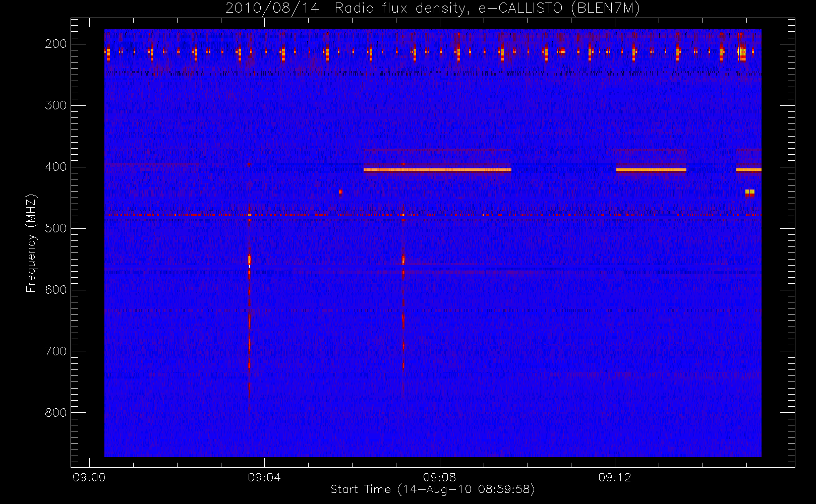Click the 09:04 time tick label
The image size is (816, 504).
264,477
